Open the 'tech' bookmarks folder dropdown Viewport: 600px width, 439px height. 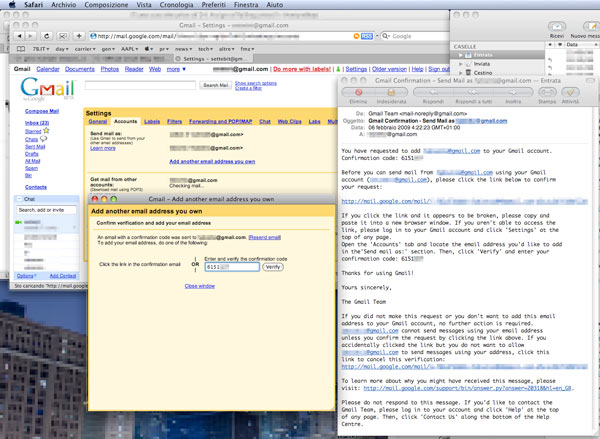205,49
